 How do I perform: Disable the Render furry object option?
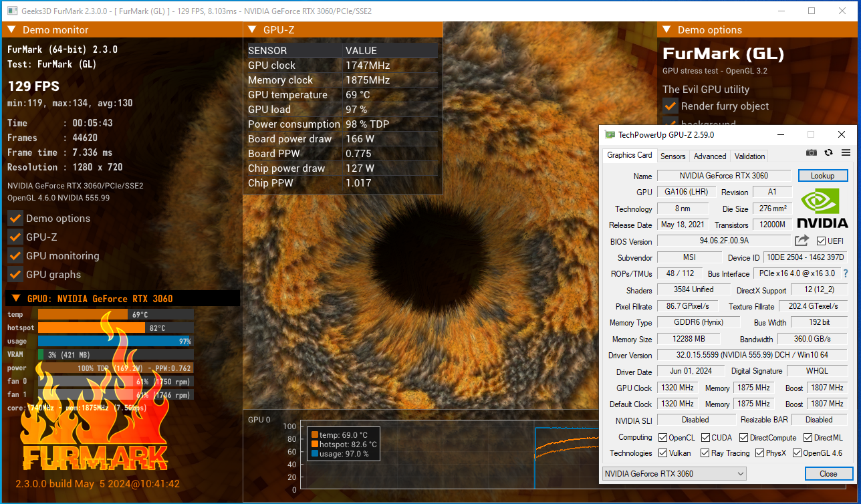670,106
